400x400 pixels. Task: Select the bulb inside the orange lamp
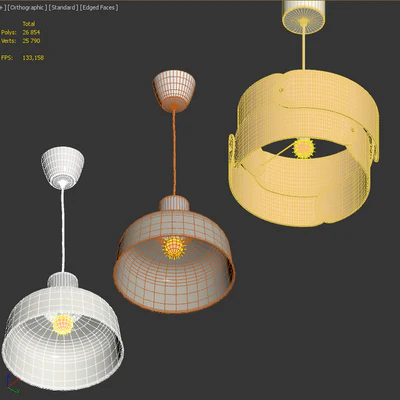[174, 248]
